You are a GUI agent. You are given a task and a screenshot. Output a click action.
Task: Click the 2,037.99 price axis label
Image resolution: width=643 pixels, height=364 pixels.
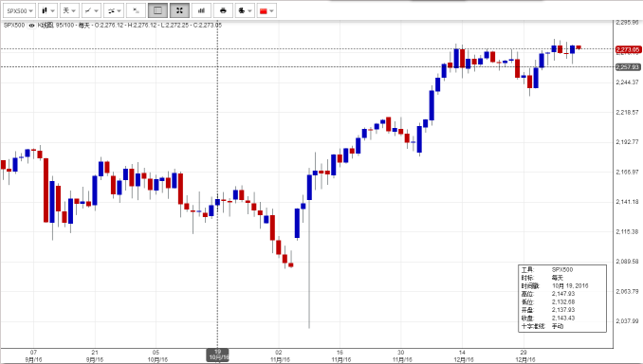click(628, 321)
